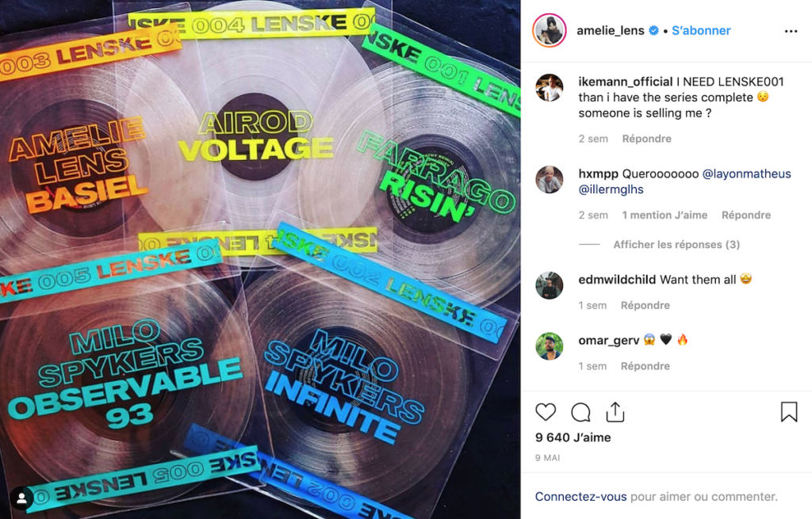Image resolution: width=812 pixels, height=519 pixels.
Task: Open omar_gerv's profile avatar
Action: pyautogui.click(x=549, y=346)
